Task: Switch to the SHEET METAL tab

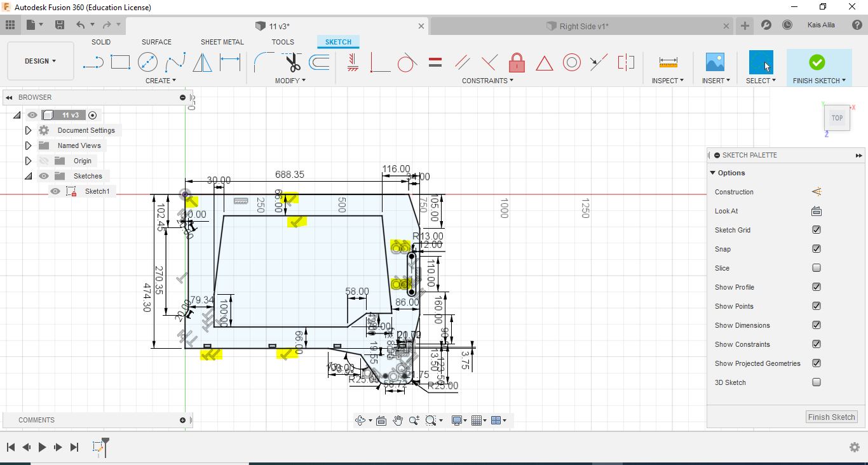Action: (222, 42)
